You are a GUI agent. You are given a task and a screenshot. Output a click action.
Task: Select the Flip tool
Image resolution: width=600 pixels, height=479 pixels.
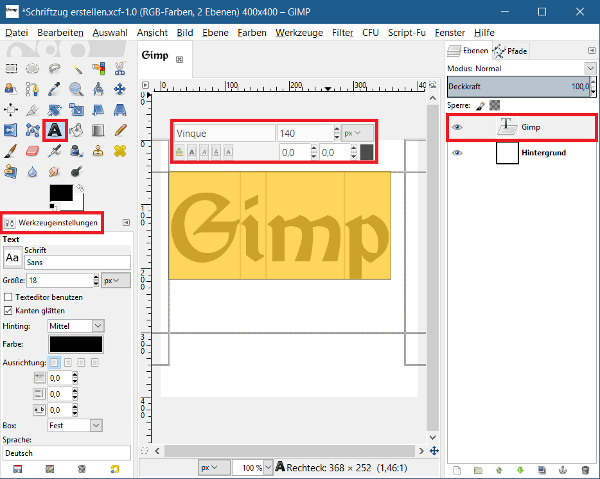11,130
